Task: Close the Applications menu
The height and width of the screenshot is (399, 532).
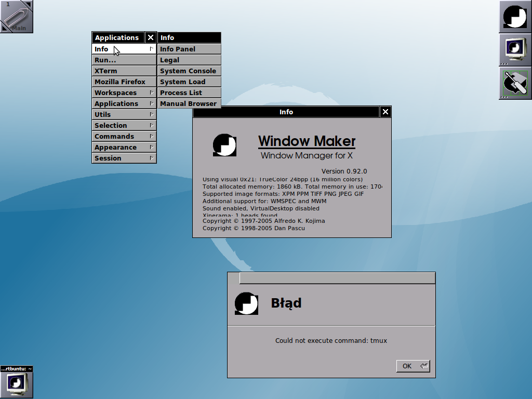Action: click(x=151, y=37)
